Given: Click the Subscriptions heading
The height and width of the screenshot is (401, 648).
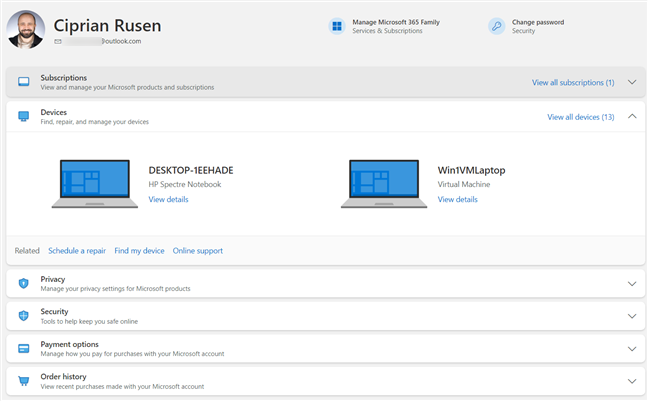Looking at the screenshot, I should 64,78.
